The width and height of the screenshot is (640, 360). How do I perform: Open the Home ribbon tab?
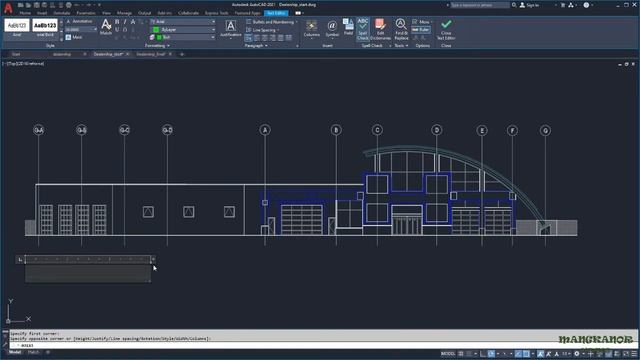[x=25, y=13]
